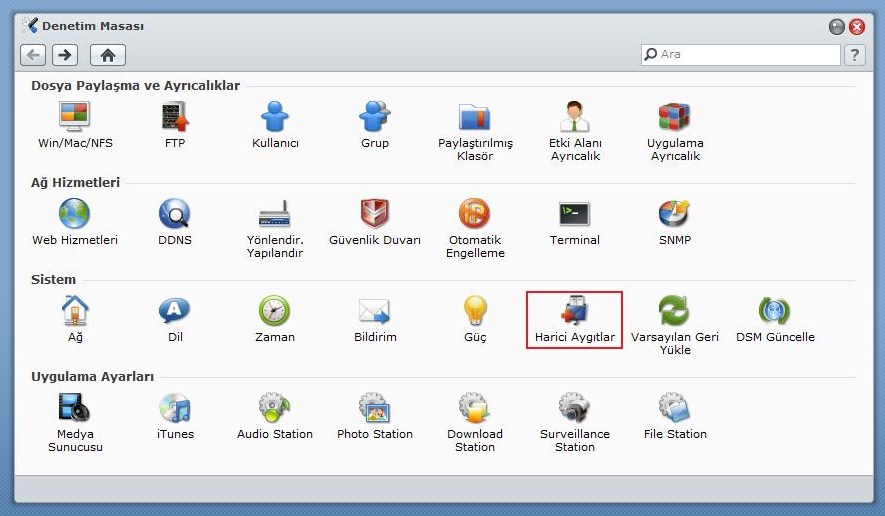Screen dimensions: 885x516
Task: Open DSM Güncelle update icon
Action: [774, 311]
